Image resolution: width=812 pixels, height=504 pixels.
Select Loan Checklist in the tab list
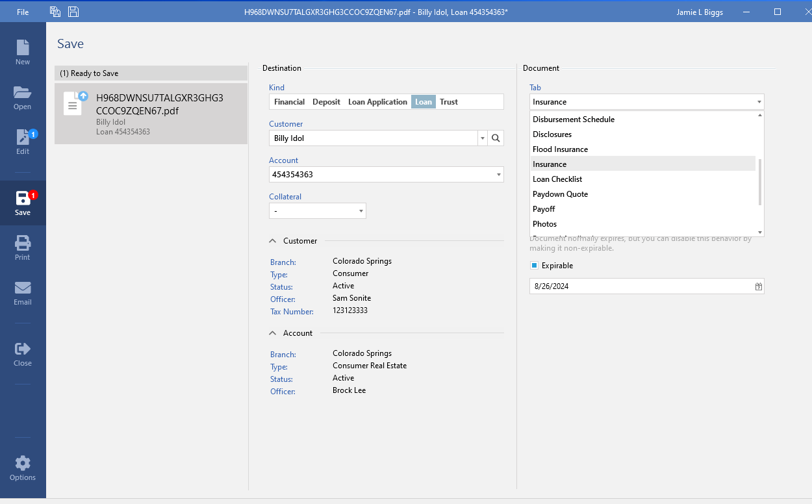click(557, 179)
